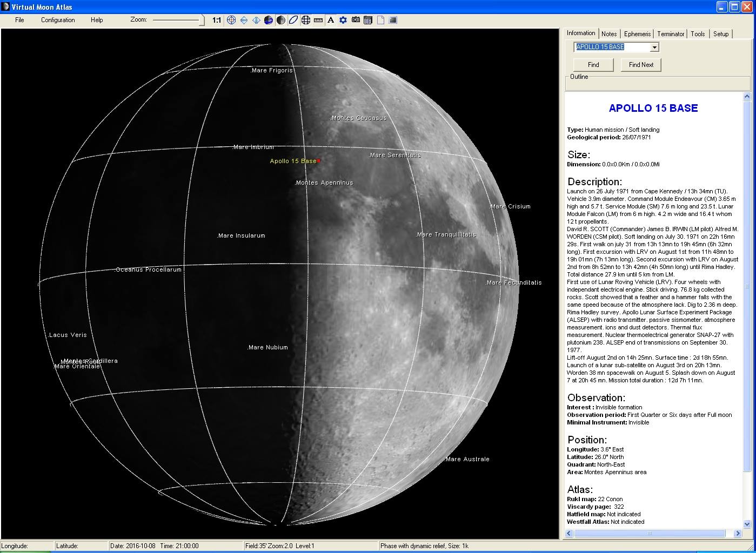The height and width of the screenshot is (553, 756).
Task: Click the blank page icon
Action: (380, 20)
